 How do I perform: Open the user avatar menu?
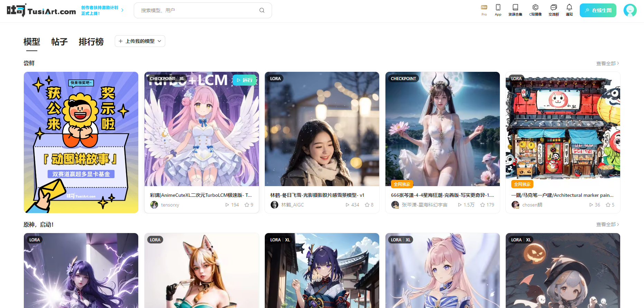tap(630, 10)
